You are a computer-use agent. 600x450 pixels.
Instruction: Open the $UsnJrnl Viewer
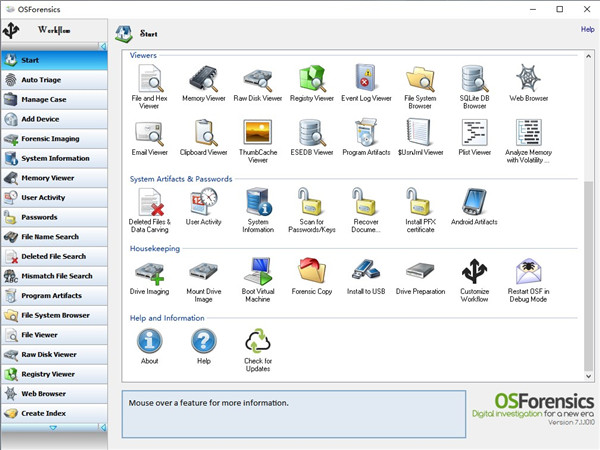click(420, 133)
